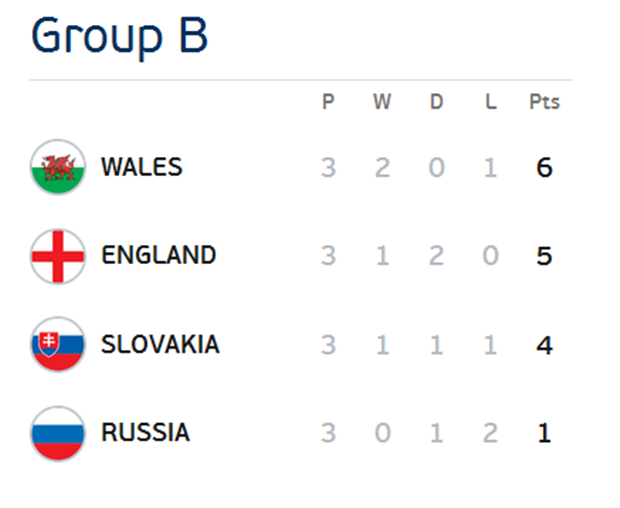Click the Group B heading
Screen dimensions: 620x508
pos(119,37)
